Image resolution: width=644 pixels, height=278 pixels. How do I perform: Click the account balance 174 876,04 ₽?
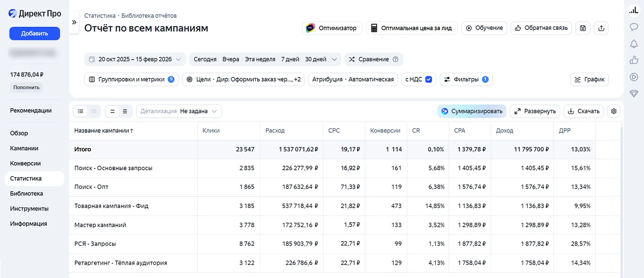click(27, 75)
